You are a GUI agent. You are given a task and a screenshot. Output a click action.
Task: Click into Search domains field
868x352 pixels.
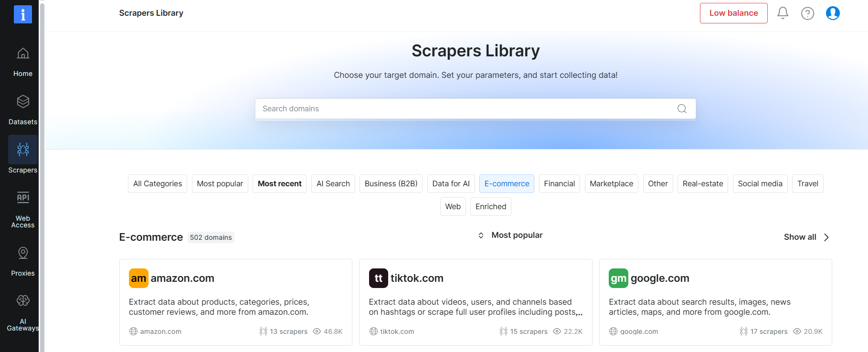476,109
